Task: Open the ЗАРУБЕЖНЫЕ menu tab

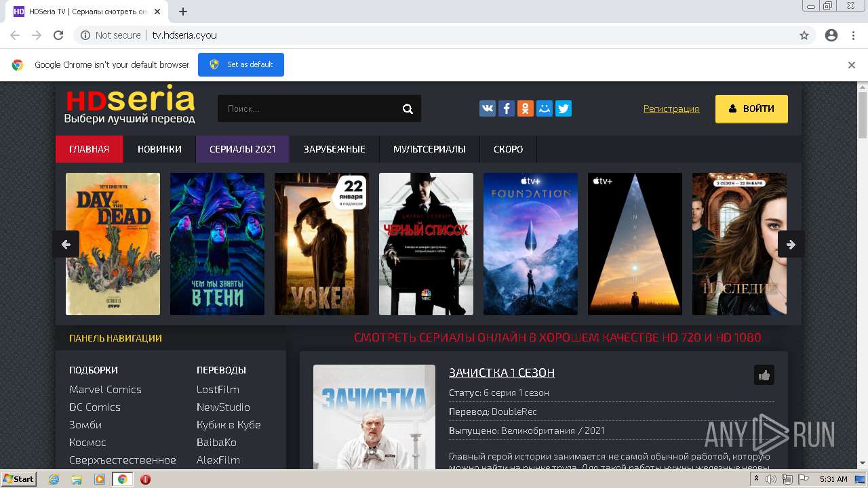Action: [x=334, y=149]
